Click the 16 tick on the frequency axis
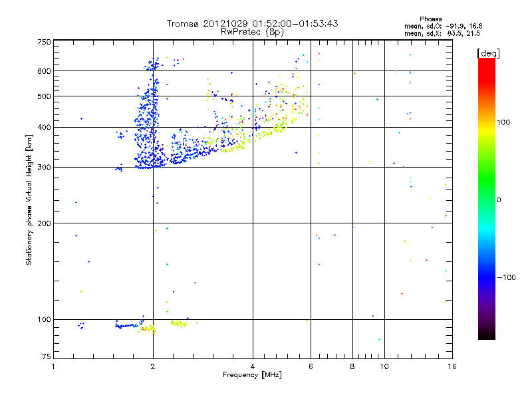Image resolution: width=532 pixels, height=399 pixels. coord(450,366)
